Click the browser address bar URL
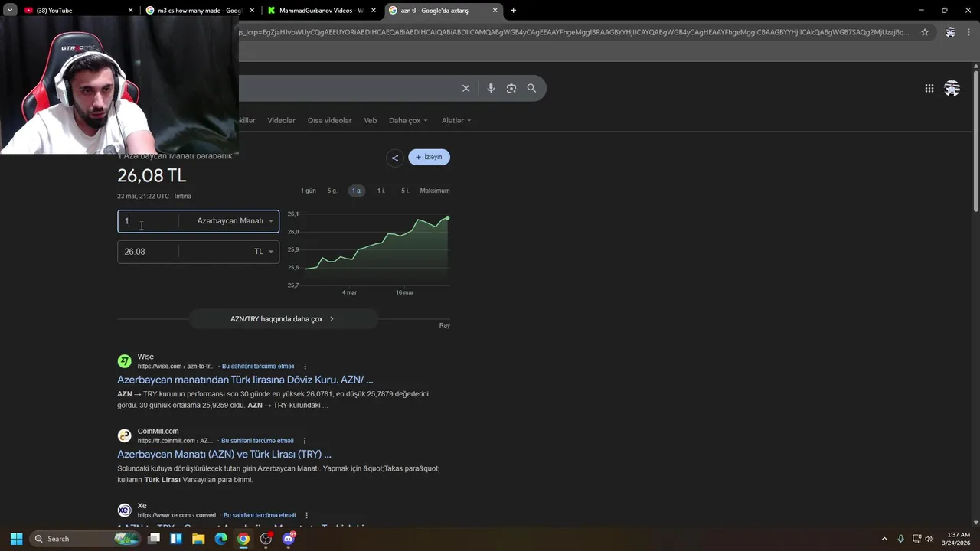The image size is (980, 551). [574, 32]
